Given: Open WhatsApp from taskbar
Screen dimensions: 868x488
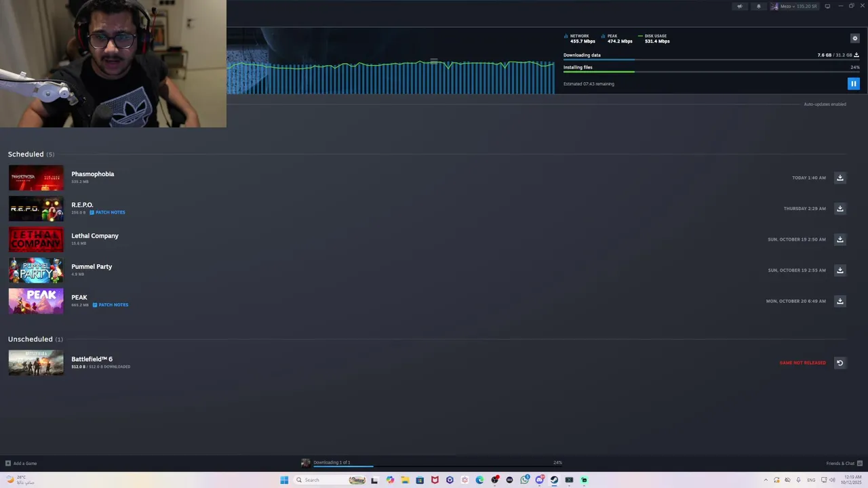Looking at the screenshot, I should click(525, 480).
